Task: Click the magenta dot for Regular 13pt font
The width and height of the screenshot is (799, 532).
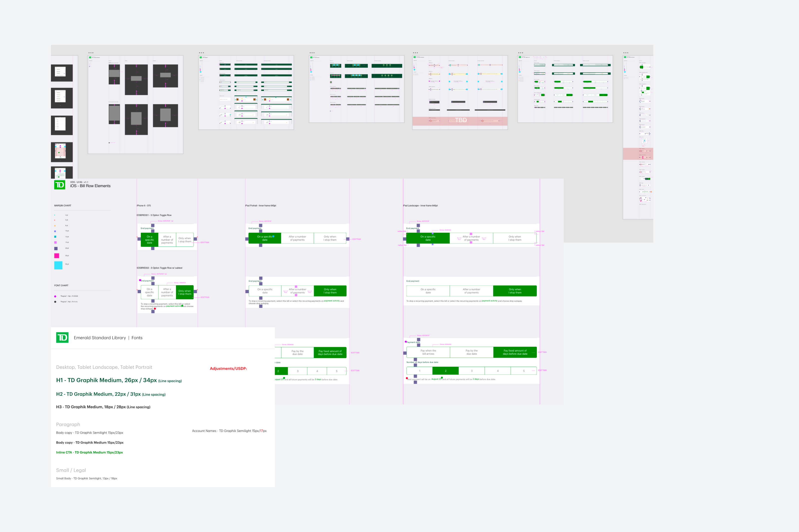Action: click(55, 296)
